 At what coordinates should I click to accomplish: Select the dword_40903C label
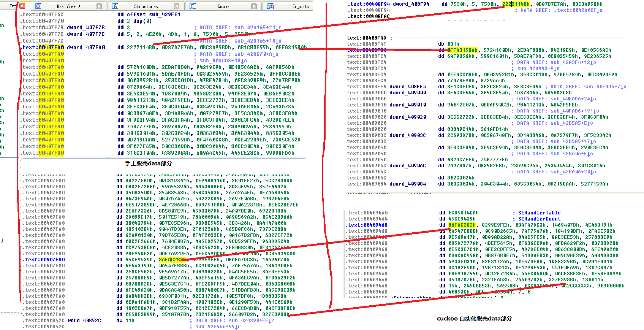click(x=408, y=135)
